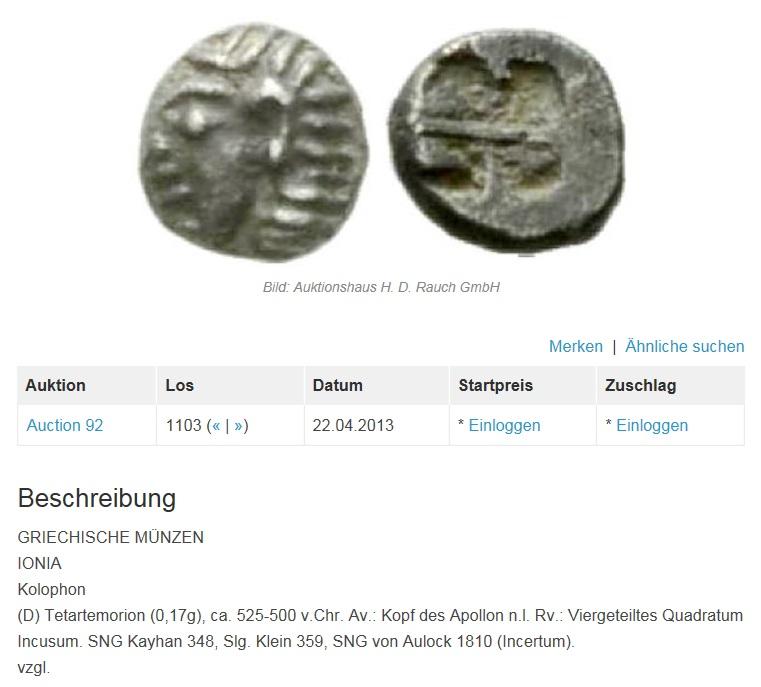This screenshot has width=761, height=687.
Task: Click the coin obverse image with Apollo head
Action: coord(254,142)
